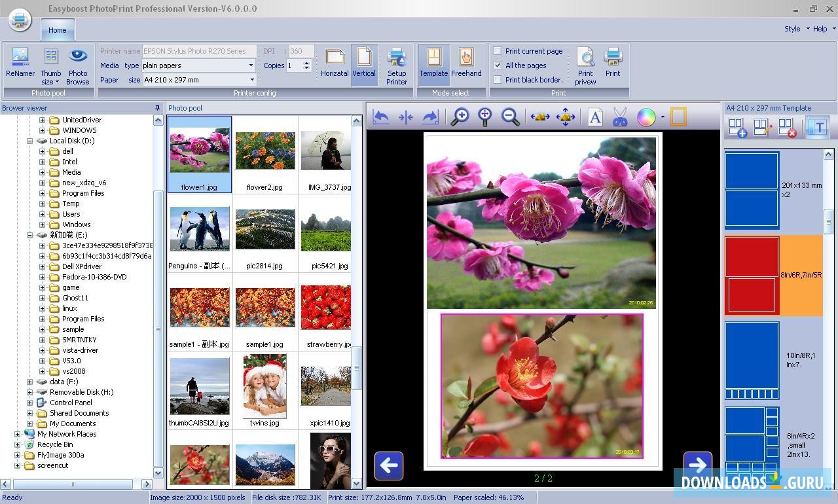Screen dimensions: 838x504
Task: Click the zoom in magnifier icon
Action: (x=460, y=117)
